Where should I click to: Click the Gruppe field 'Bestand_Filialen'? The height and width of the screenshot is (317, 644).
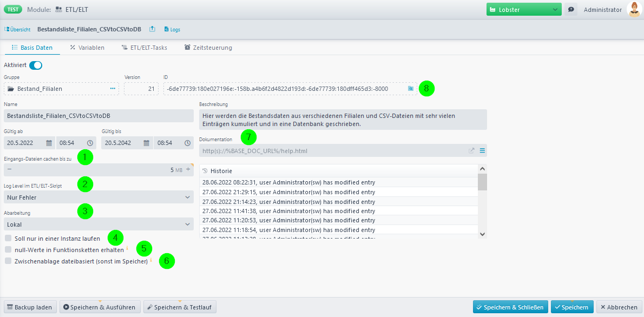[x=61, y=88]
